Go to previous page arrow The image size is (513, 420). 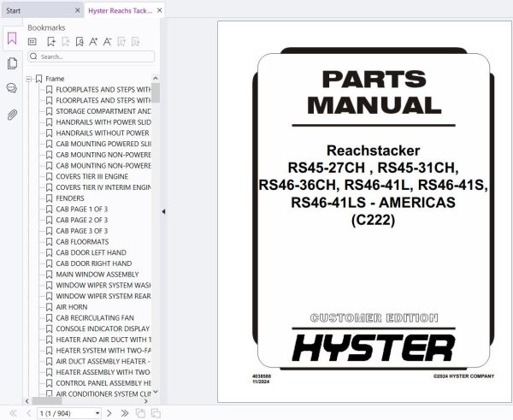pos(28,413)
